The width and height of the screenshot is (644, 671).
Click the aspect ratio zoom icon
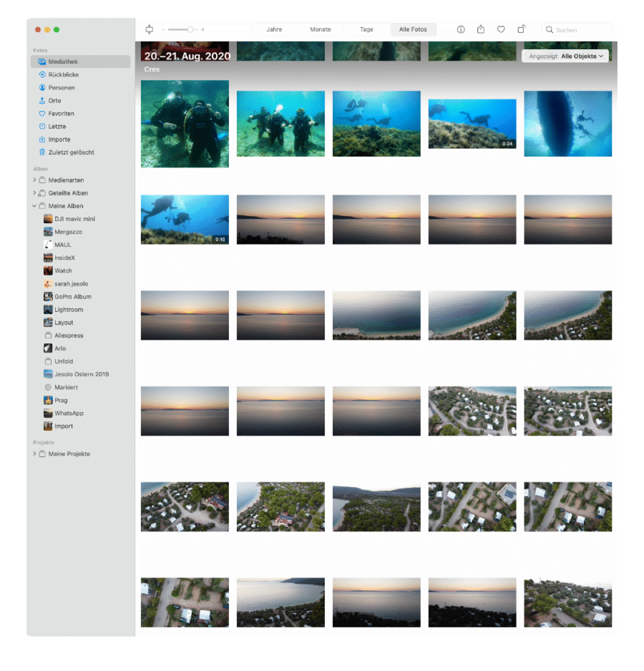click(x=149, y=30)
